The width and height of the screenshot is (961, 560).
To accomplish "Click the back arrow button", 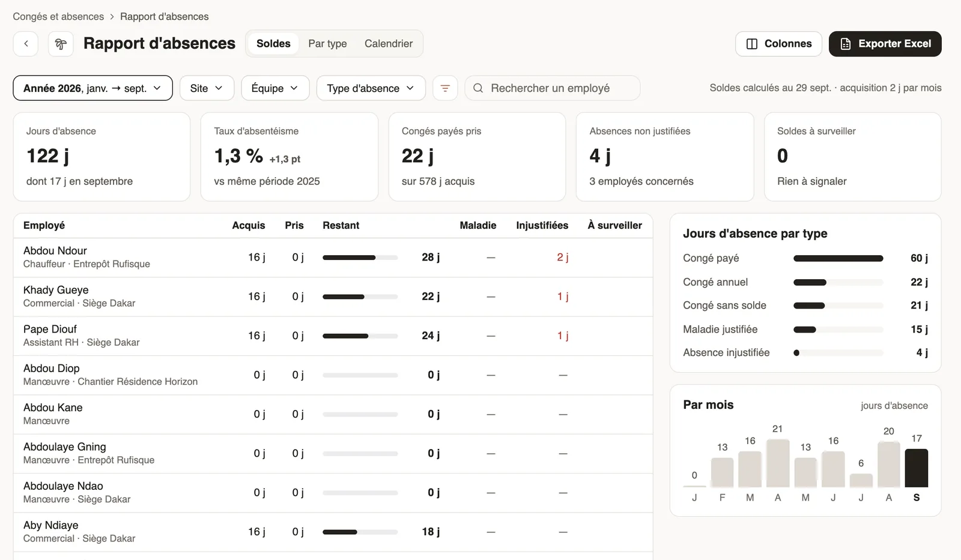I will [x=26, y=44].
